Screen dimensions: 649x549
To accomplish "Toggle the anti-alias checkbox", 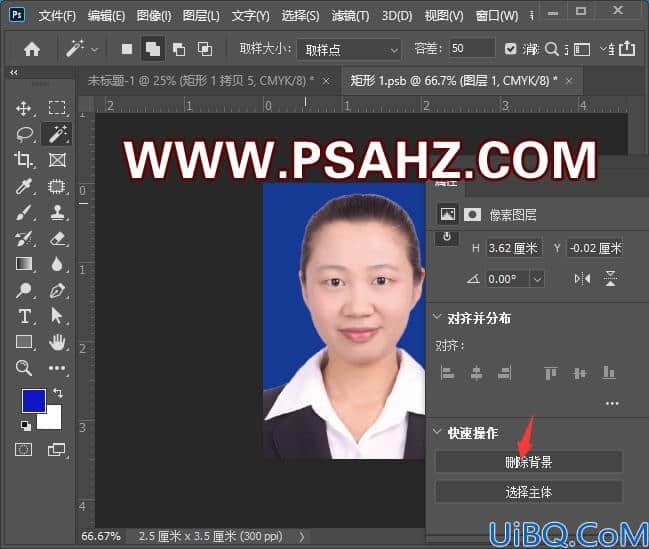I will tap(511, 49).
